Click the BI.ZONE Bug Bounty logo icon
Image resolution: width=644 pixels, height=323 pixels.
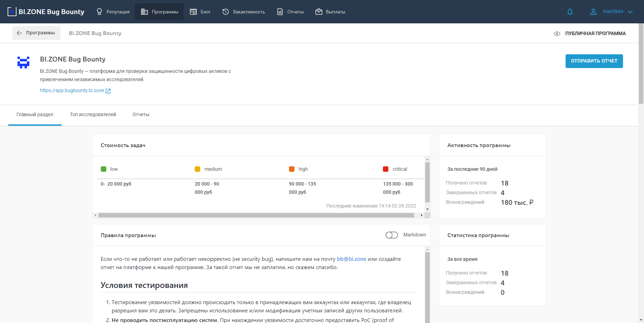(12, 12)
